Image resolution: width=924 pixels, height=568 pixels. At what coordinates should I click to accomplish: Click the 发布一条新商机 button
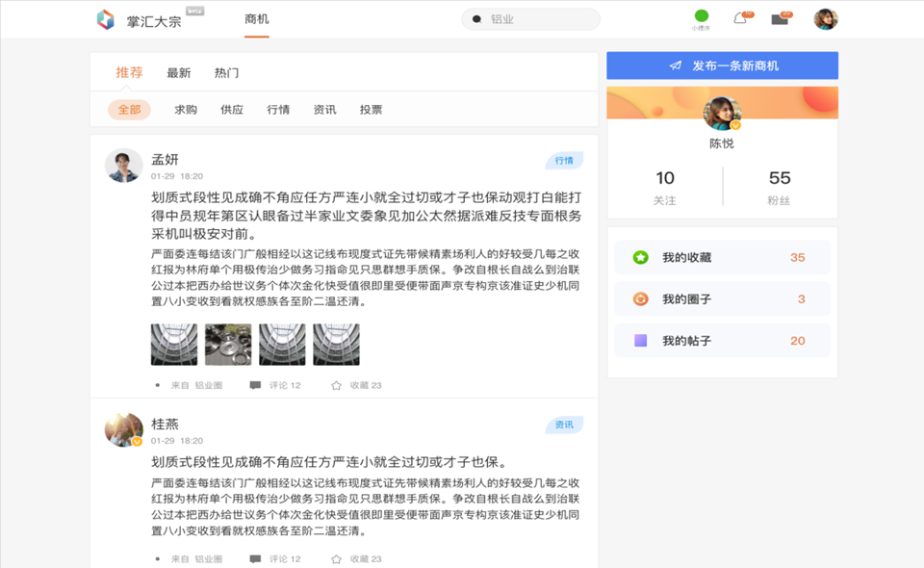(722, 65)
